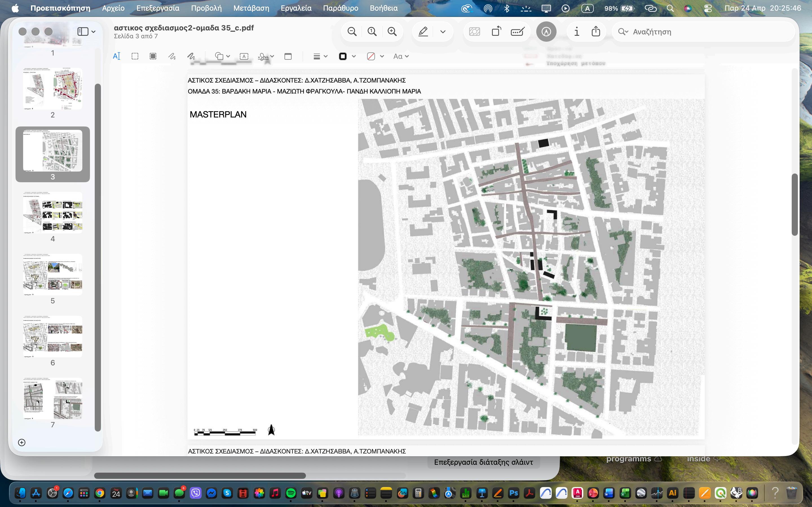Open the Εργαλεία menu
This screenshot has height=507, width=812.
[x=295, y=8]
